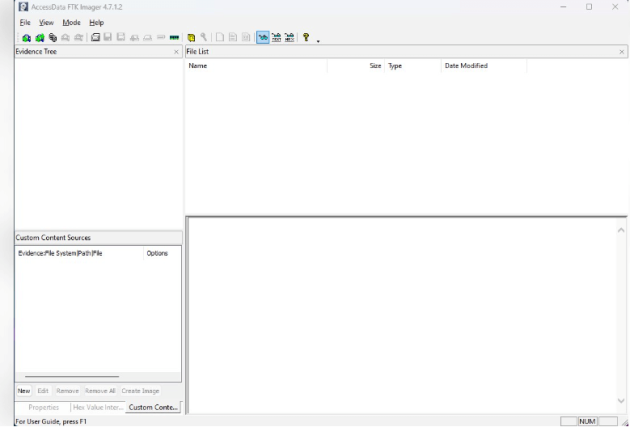Click the Export Logical Image (AD1) icon

(121, 38)
